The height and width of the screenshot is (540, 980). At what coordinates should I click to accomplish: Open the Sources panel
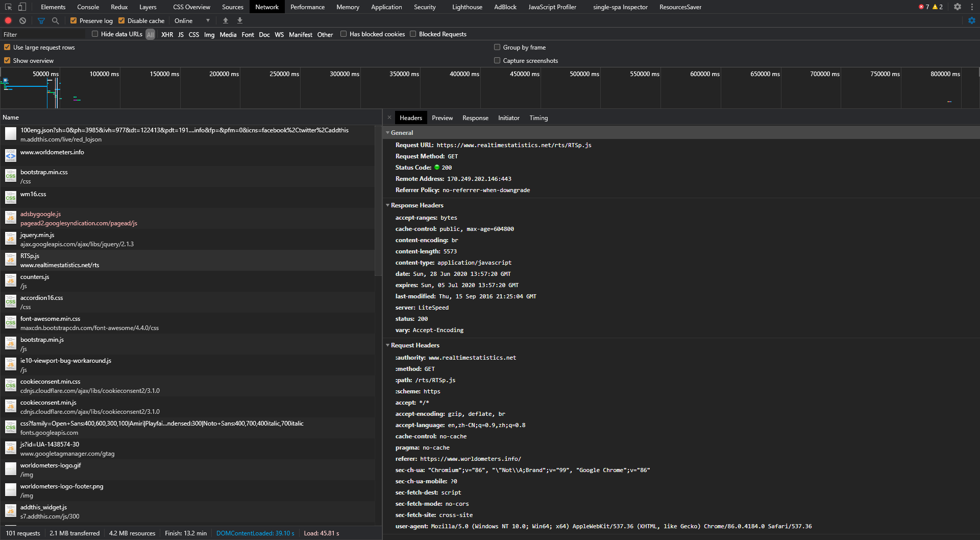[x=233, y=7]
